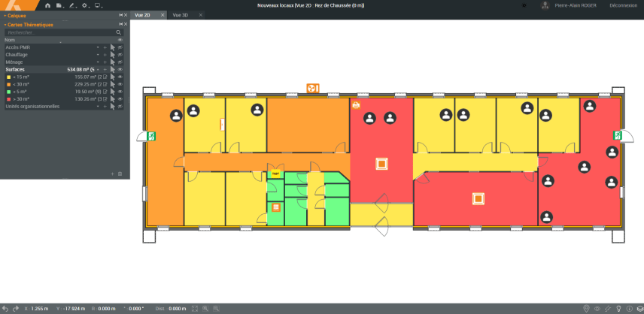Image resolution: width=644 pixels, height=314 pixels.
Task: Click the Déconnexion link
Action: pyautogui.click(x=624, y=5)
